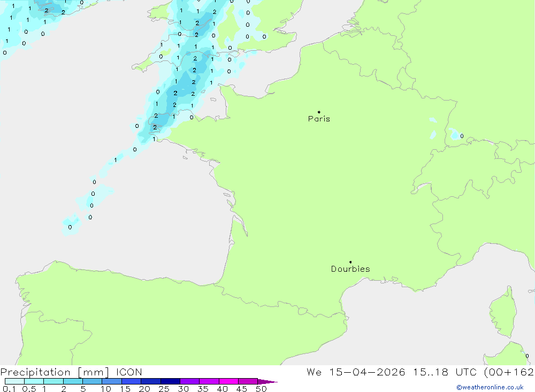Click the legend value label '10'
The width and height of the screenshot is (535, 392).
coord(106,389)
